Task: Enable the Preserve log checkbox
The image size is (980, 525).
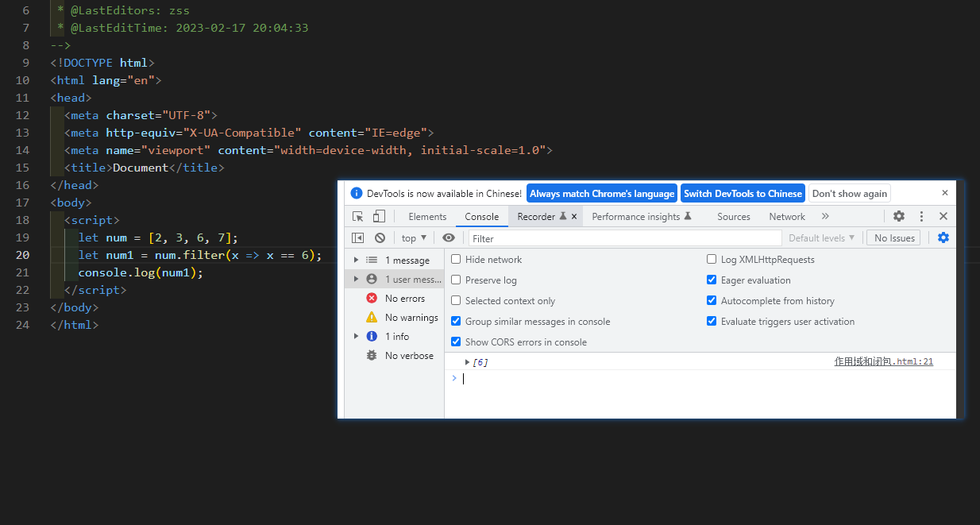Action: point(456,280)
